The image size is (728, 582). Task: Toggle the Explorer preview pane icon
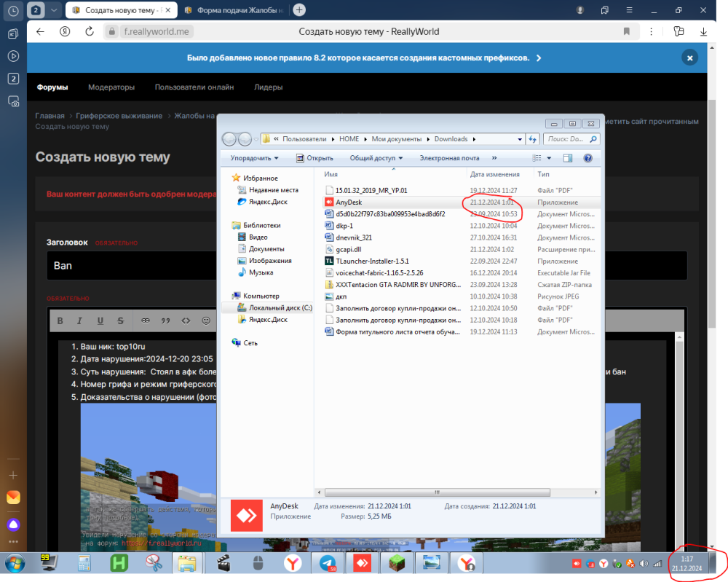567,158
